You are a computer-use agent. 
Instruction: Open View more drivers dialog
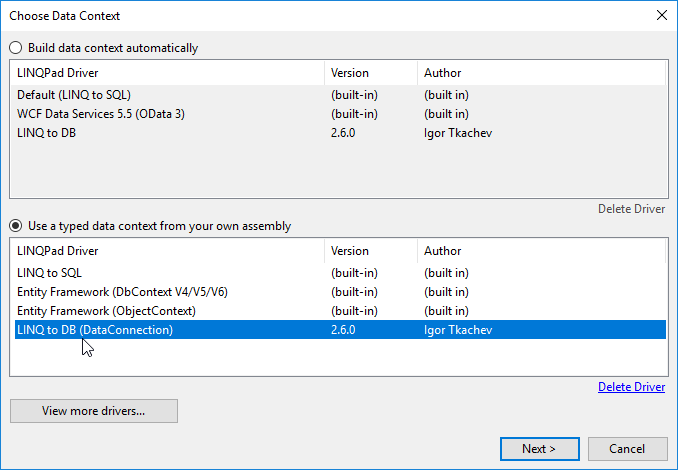pyautogui.click(x=93, y=411)
